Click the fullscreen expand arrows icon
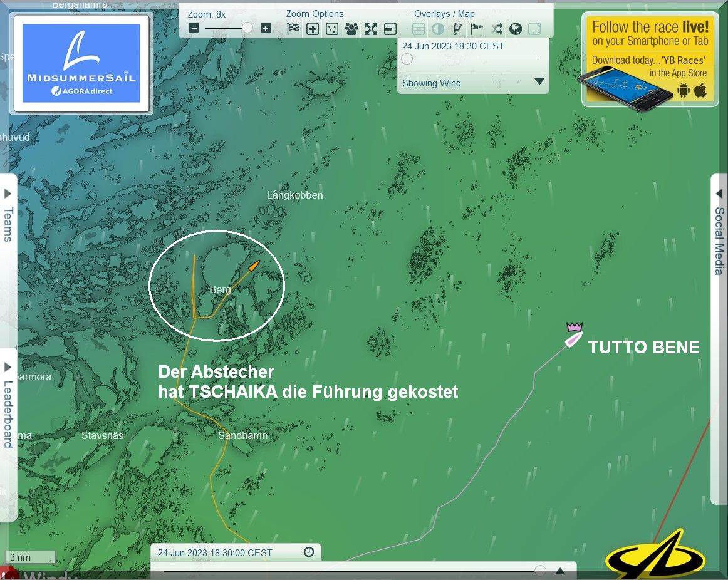Viewport: 728px width, 580px height. click(x=371, y=29)
